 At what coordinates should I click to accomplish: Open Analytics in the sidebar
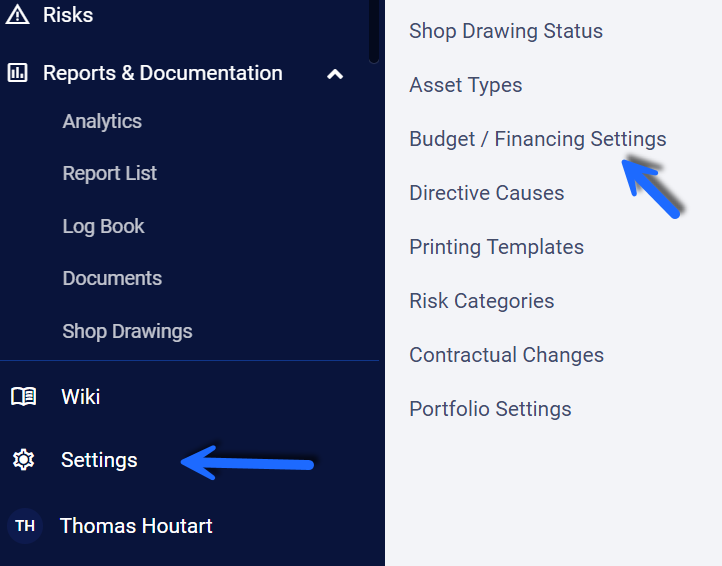[x=102, y=122]
